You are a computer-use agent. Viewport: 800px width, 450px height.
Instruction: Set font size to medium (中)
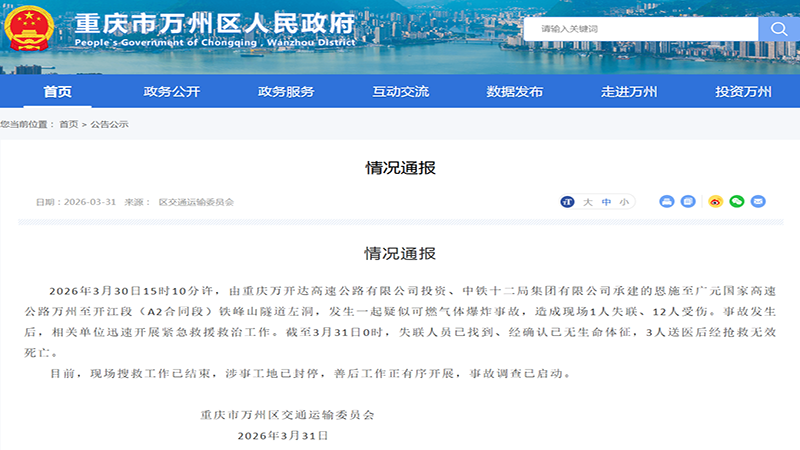(606, 203)
